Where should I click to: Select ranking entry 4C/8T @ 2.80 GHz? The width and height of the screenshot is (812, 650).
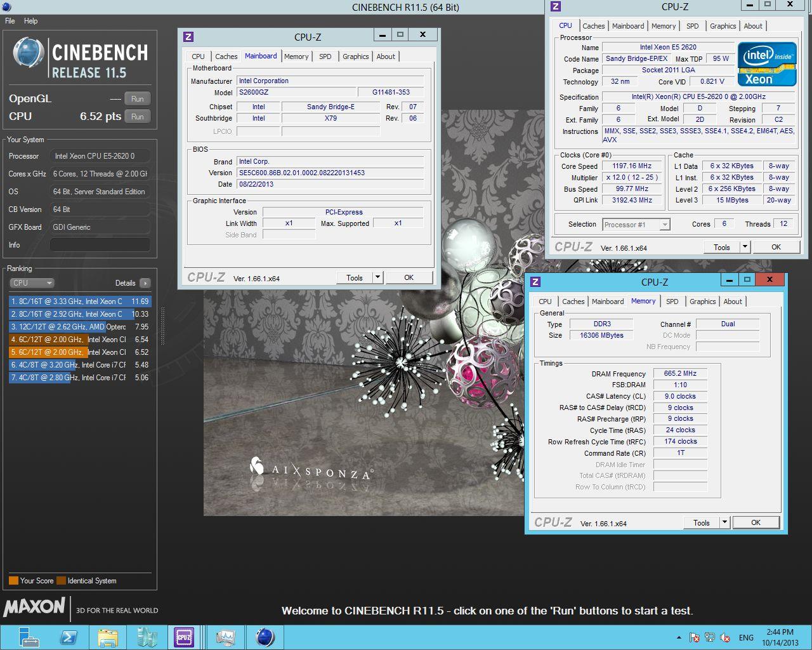coord(80,378)
